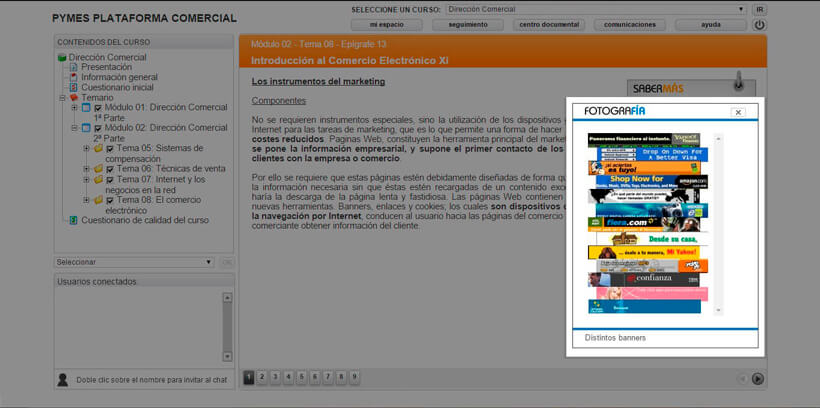
Task: Open seguimiento menu
Action: point(468,25)
